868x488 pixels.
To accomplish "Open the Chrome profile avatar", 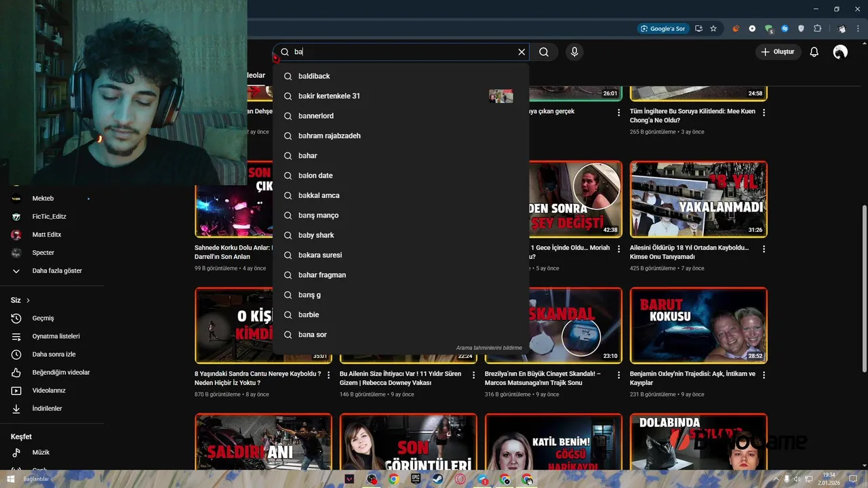I will pyautogui.click(x=842, y=28).
